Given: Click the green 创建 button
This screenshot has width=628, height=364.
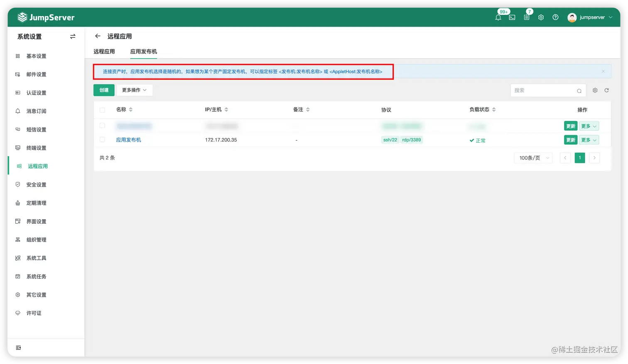Looking at the screenshot, I should [x=104, y=90].
